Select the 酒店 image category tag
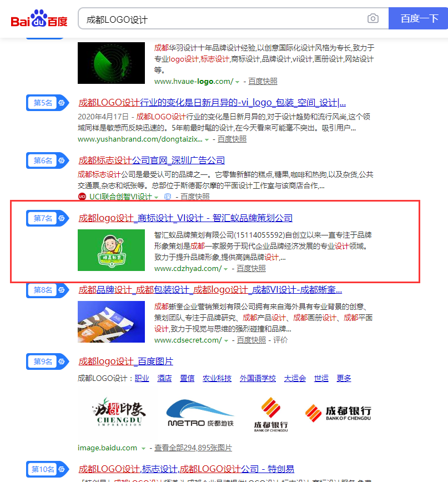Viewport: 448px width, 482px height. tap(164, 378)
